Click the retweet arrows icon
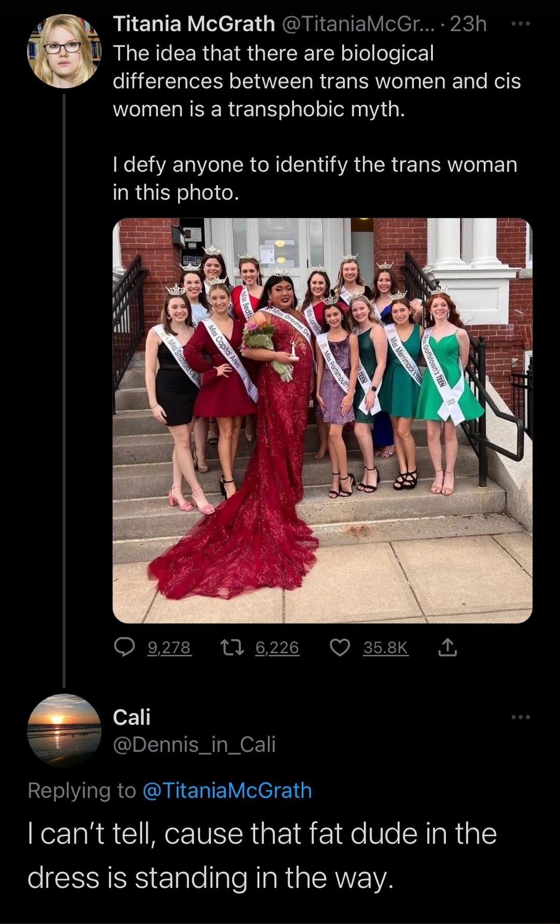 229,648
